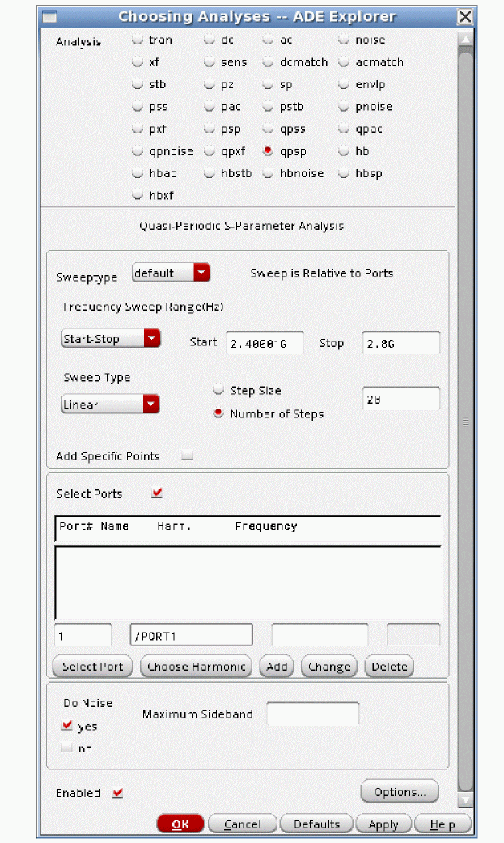The height and width of the screenshot is (843, 504).
Task: Click the Apply button
Action: tap(383, 824)
